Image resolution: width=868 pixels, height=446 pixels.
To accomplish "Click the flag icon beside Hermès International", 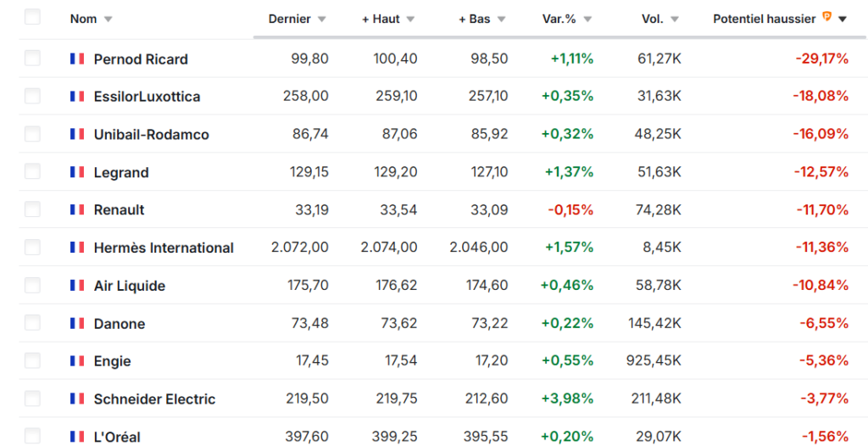I will pos(77,248).
